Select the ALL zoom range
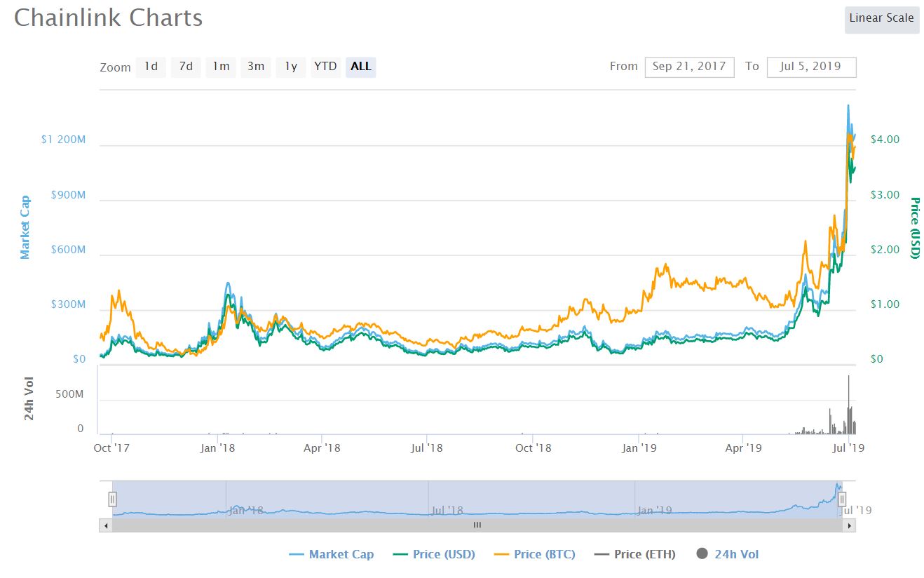The image size is (924, 578). (x=361, y=67)
